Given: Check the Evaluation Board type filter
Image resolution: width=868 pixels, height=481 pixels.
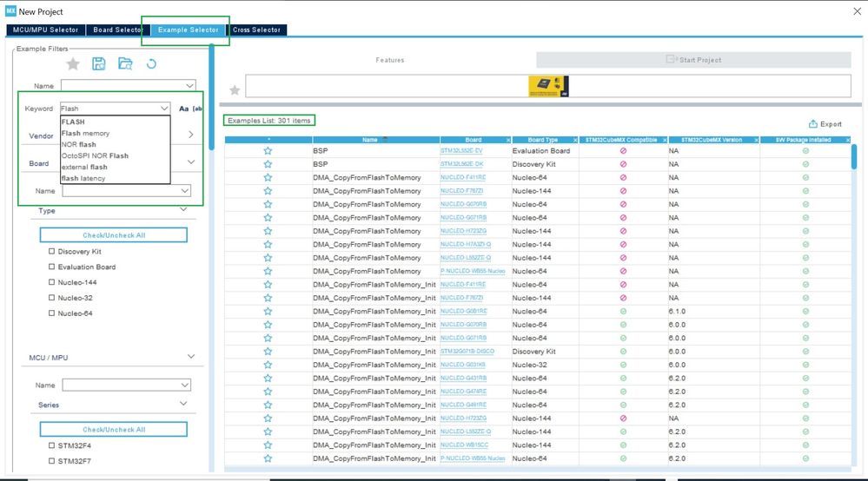Looking at the screenshot, I should (51, 267).
